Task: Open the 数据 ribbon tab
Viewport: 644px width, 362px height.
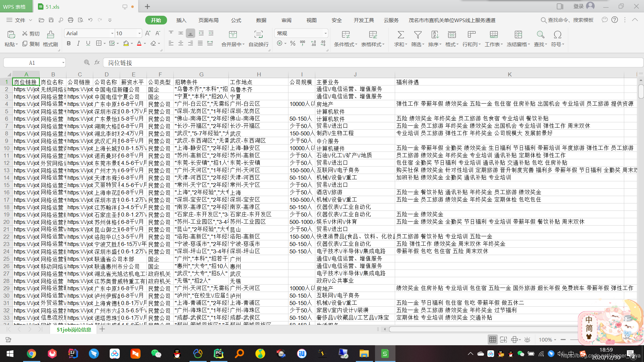Action: coord(261,20)
